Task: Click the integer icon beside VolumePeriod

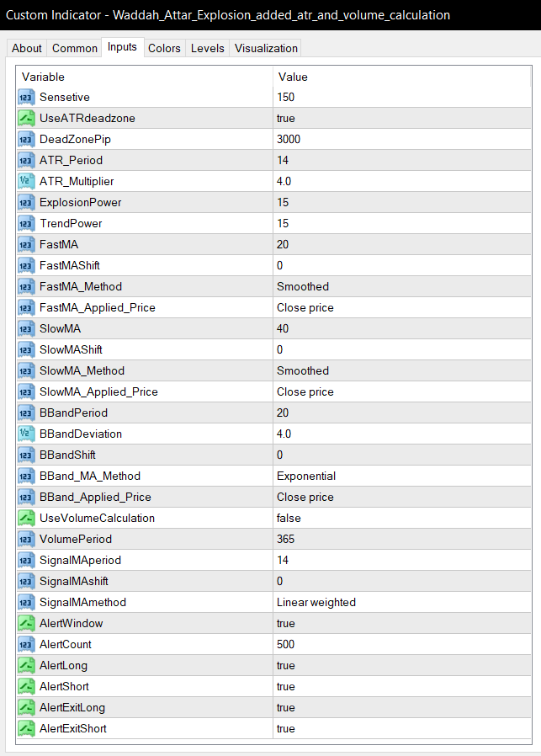Action: [26, 540]
